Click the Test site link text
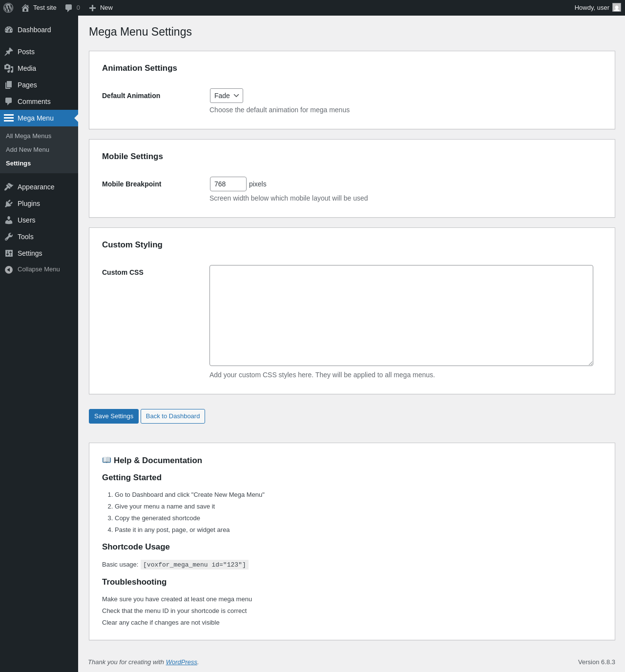Viewport: 625px width, 672px height. (45, 8)
